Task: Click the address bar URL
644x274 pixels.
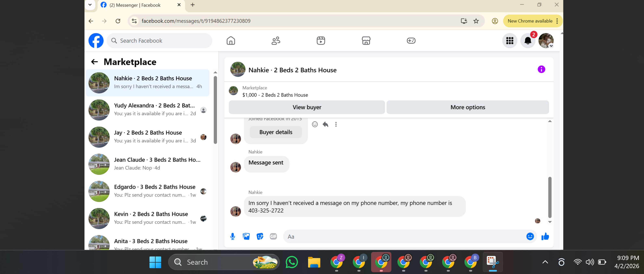Action: [x=196, y=21]
